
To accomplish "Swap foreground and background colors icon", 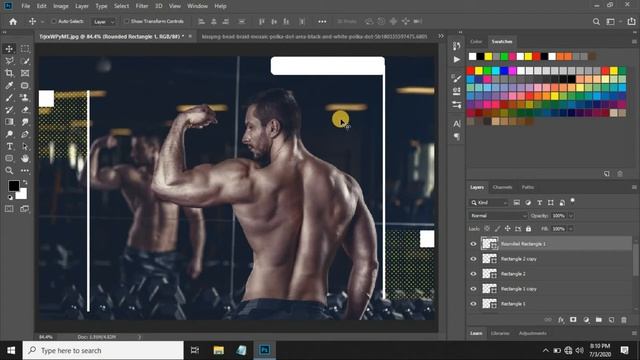I will (x=25, y=182).
